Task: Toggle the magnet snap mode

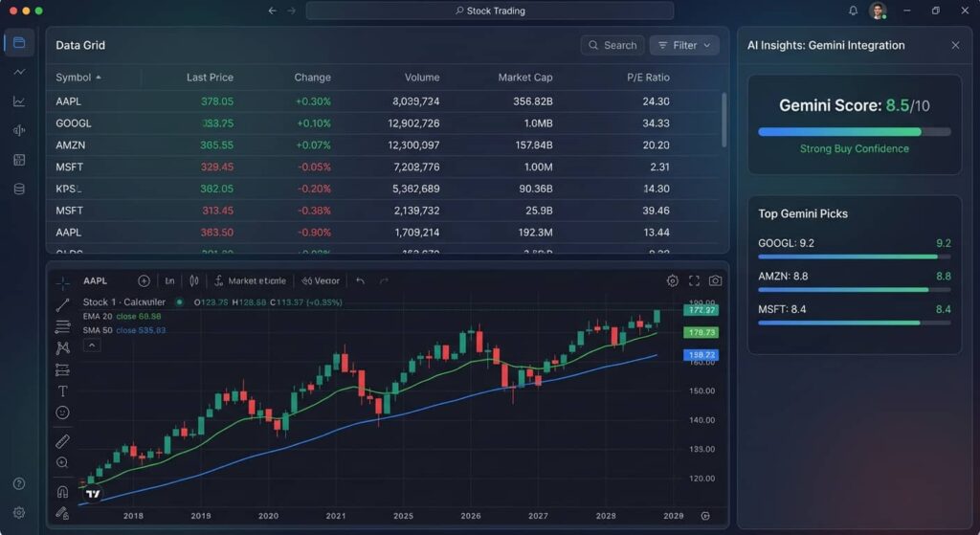Action: pos(62,491)
